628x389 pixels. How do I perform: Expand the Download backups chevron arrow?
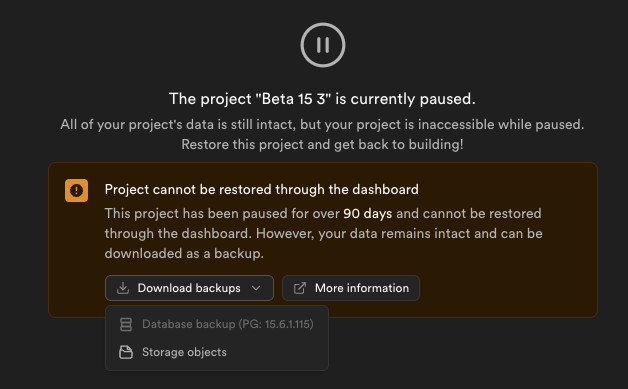pos(256,288)
